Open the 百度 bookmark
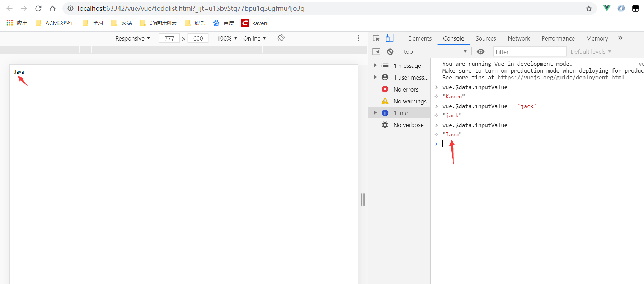 pos(224,23)
